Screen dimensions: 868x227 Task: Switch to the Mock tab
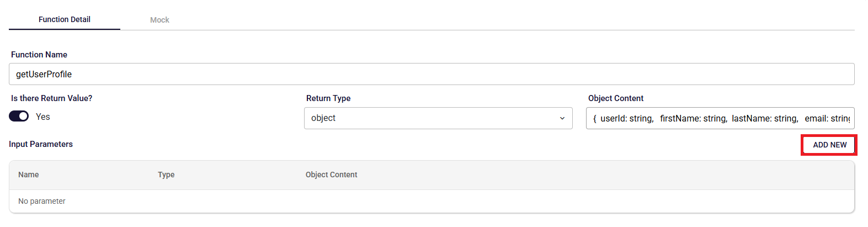tap(159, 20)
